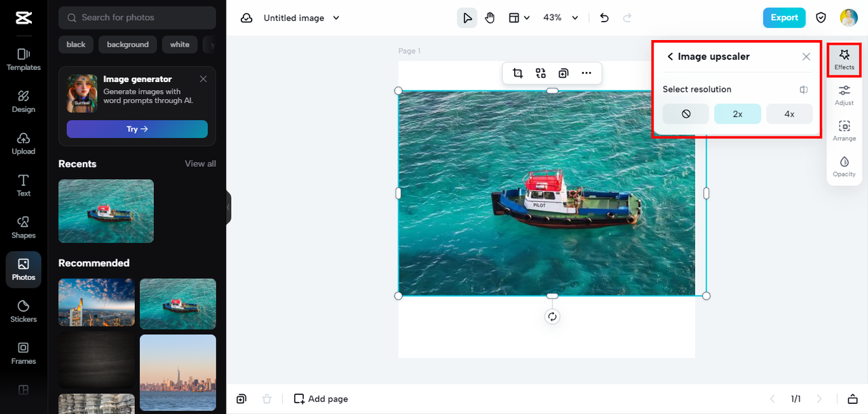
Task: Select the pointer select tool
Action: pyautogui.click(x=467, y=18)
